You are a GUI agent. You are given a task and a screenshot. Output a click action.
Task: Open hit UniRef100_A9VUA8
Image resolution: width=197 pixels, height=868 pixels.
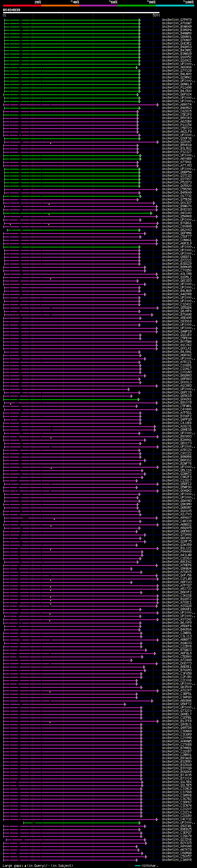tap(177, 846)
